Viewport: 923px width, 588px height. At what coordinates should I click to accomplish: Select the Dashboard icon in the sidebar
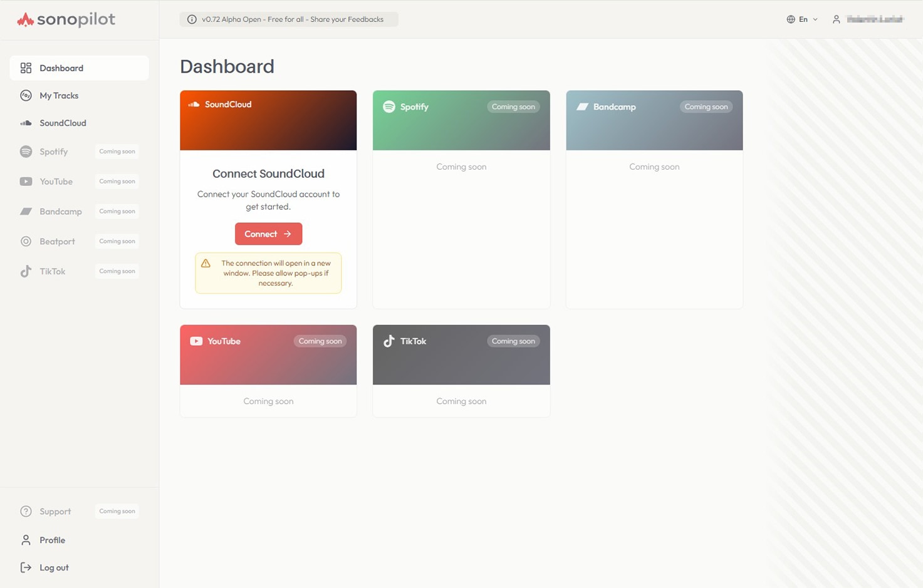point(26,68)
